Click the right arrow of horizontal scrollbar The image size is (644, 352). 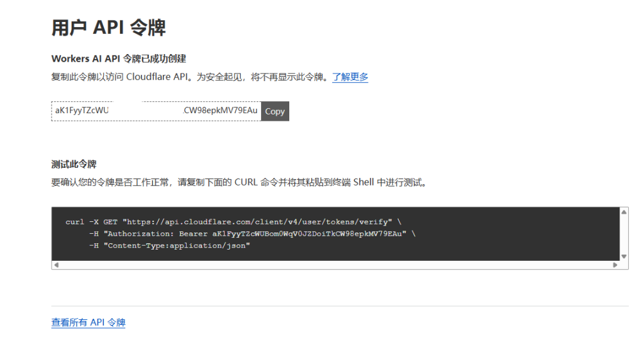(x=615, y=265)
